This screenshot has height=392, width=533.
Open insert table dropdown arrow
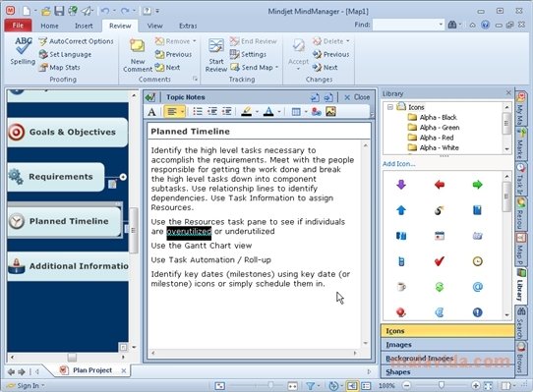click(306, 111)
